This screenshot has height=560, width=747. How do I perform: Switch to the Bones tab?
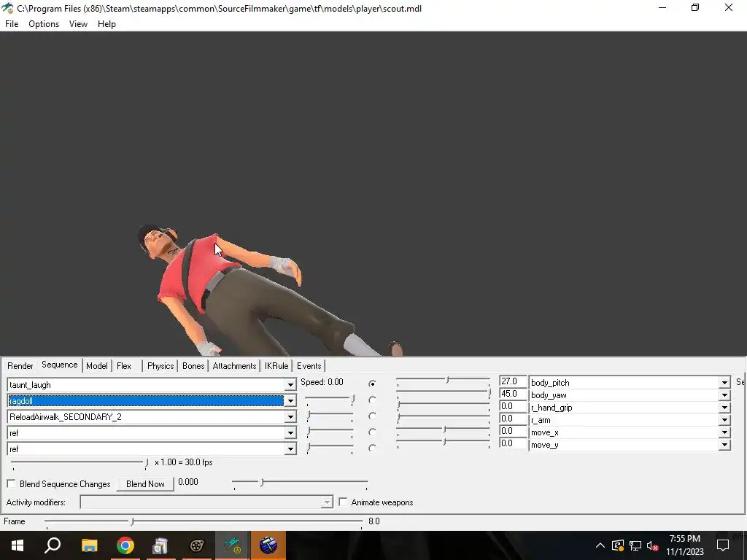[x=193, y=366]
